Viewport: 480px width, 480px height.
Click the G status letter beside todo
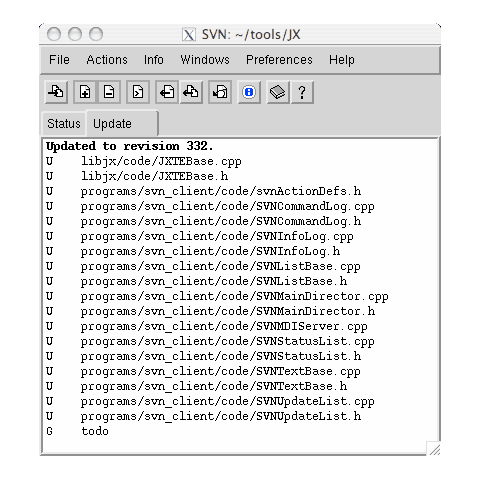click(49, 431)
